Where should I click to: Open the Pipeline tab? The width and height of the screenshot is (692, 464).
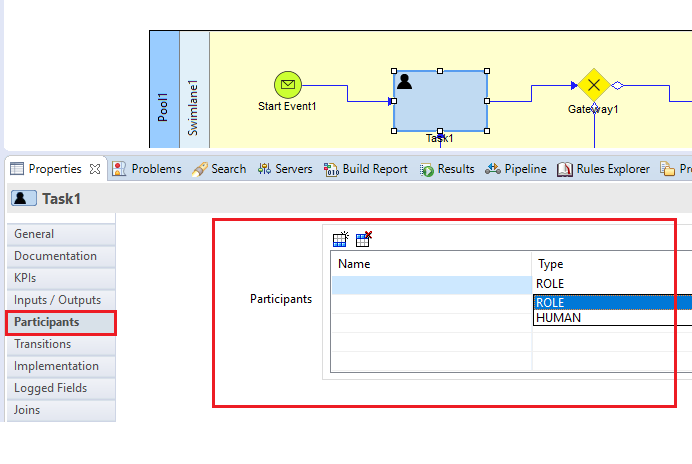tap(516, 169)
